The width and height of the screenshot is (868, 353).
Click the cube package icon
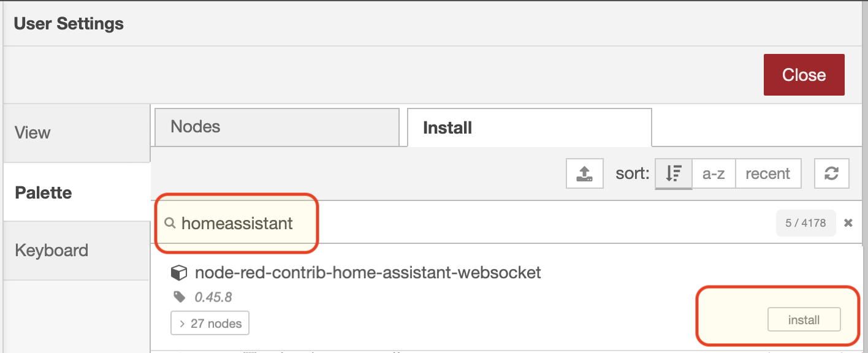click(x=178, y=273)
